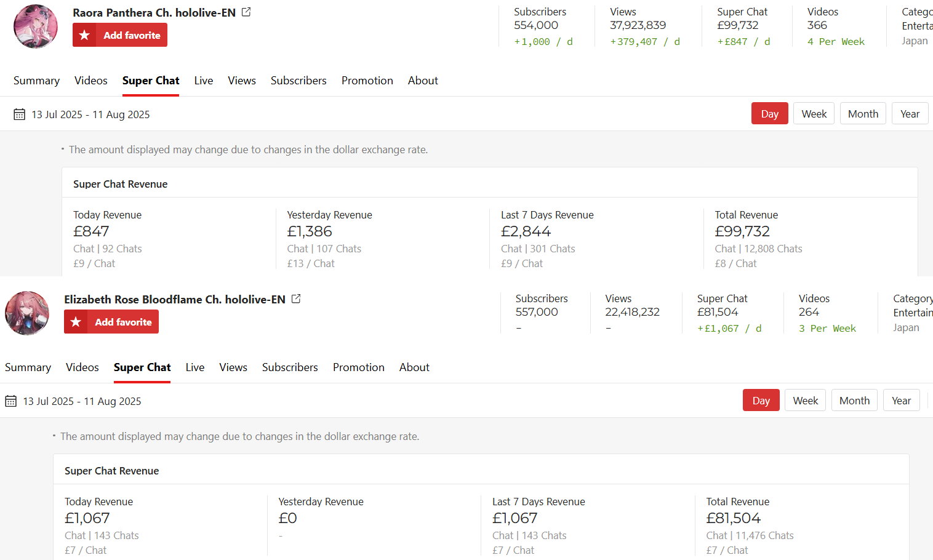Image resolution: width=933 pixels, height=560 pixels.
Task: Open Promotion tab for Raora Panthera
Action: pyautogui.click(x=367, y=81)
